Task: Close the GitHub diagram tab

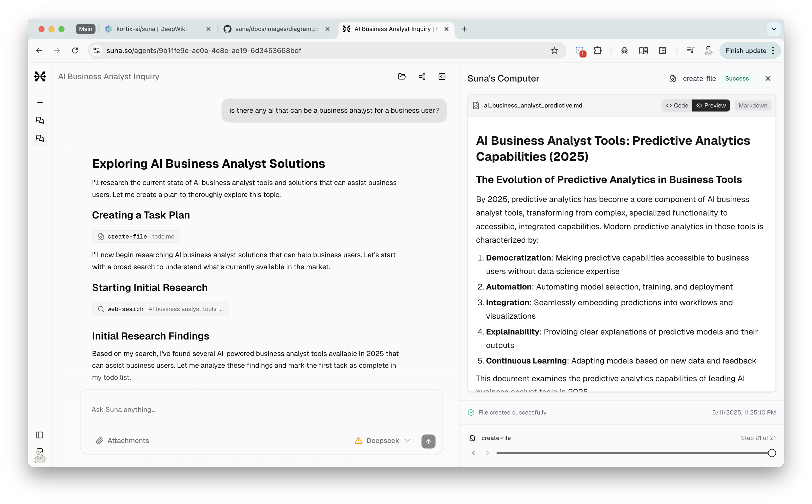Action: [328, 29]
